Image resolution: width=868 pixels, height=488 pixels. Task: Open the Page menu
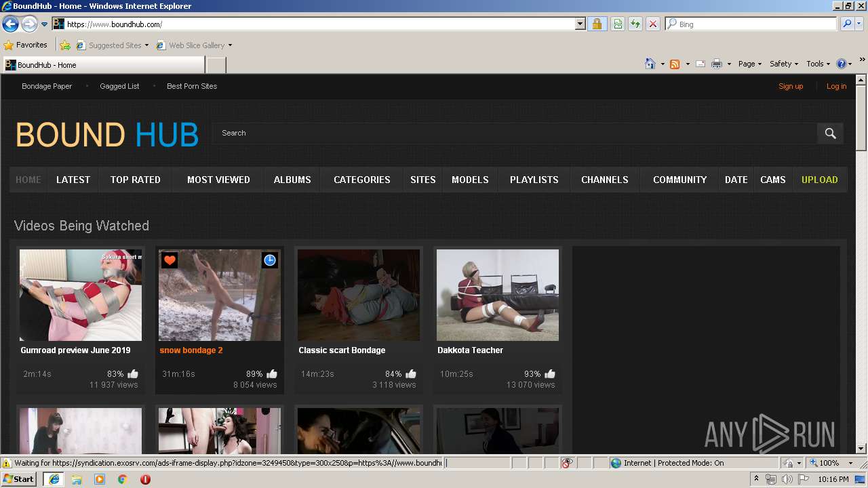pos(750,64)
